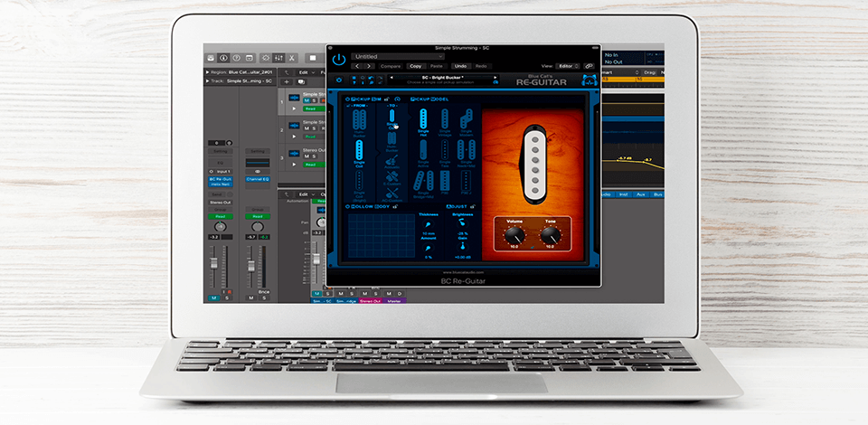
Task: Click the guitar Tone knob
Action: pyautogui.click(x=551, y=236)
